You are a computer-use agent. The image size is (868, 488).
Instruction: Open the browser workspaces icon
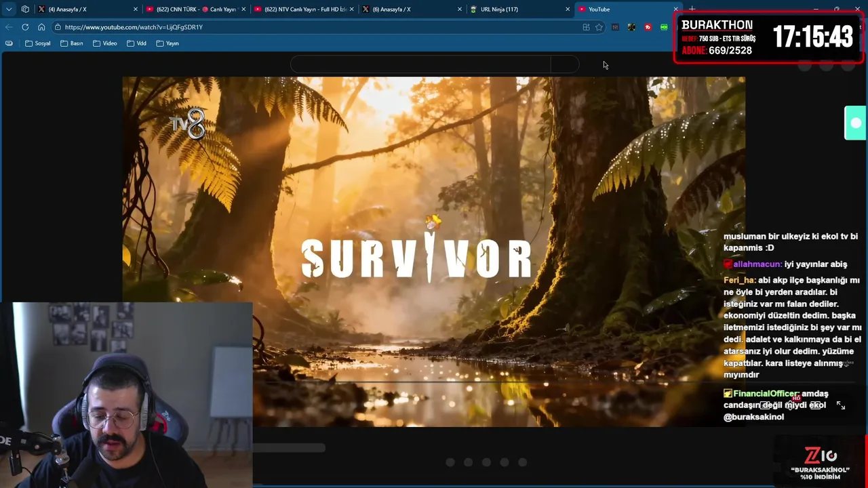tap(25, 9)
